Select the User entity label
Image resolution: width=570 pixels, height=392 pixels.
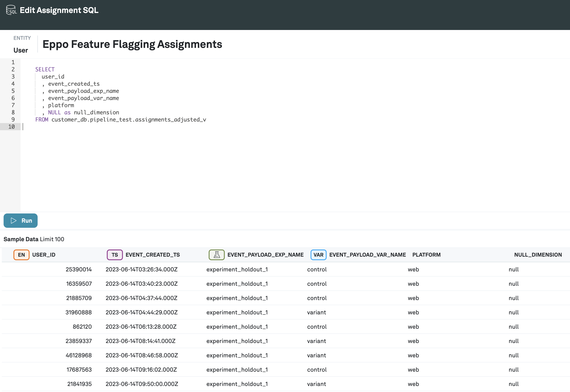coord(21,50)
